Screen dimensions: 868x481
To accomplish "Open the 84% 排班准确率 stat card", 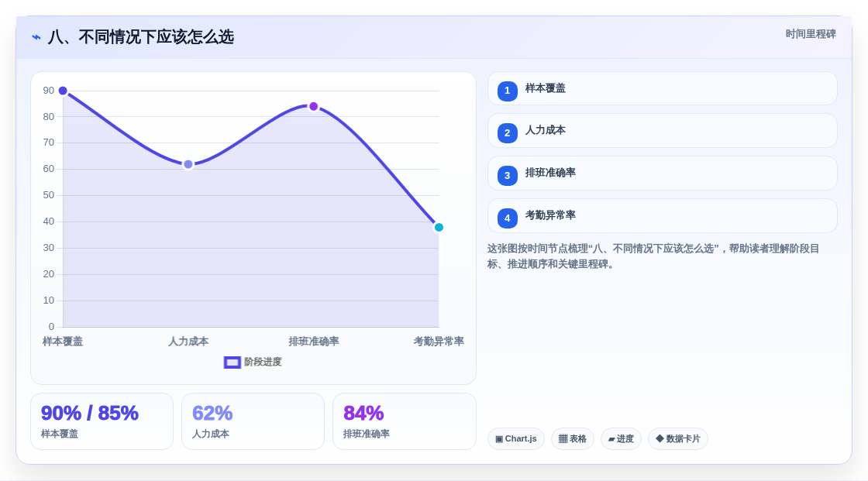I will [x=404, y=421].
